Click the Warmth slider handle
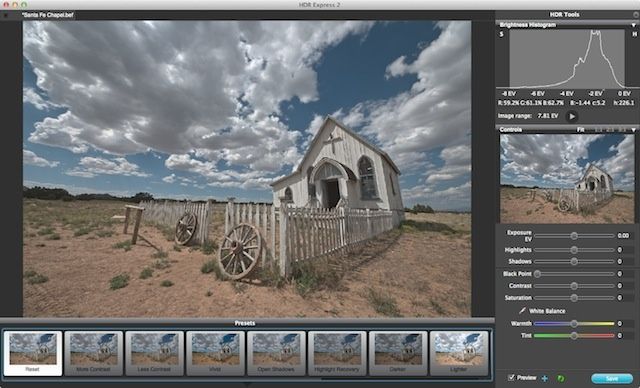The image size is (640, 388). coord(574,324)
